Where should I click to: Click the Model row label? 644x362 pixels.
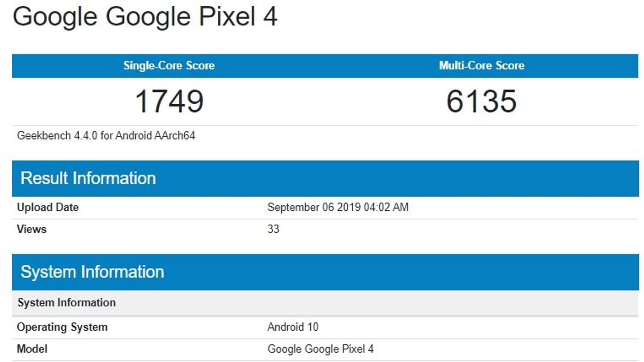[x=32, y=349]
